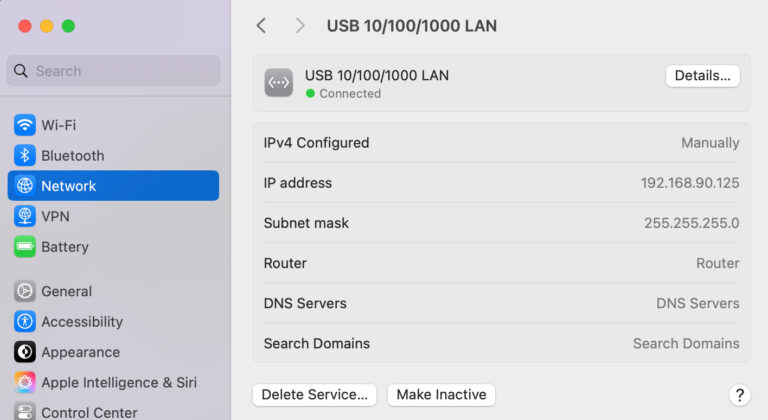This screenshot has height=420, width=768.
Task: Click the Wi-Fi icon in sidebar
Action: point(25,125)
